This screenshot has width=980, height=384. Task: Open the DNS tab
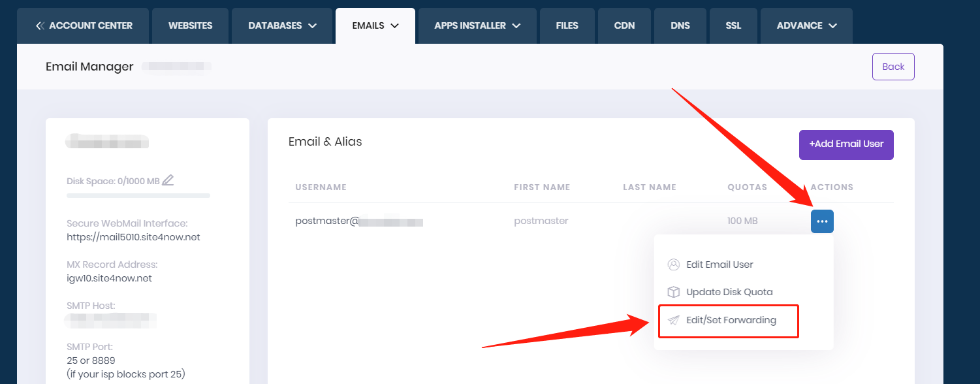click(680, 25)
